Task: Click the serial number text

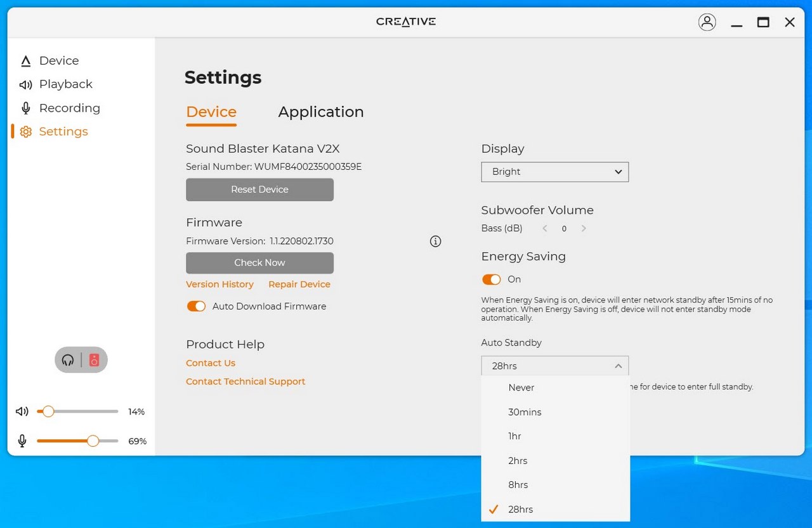Action: coord(273,167)
